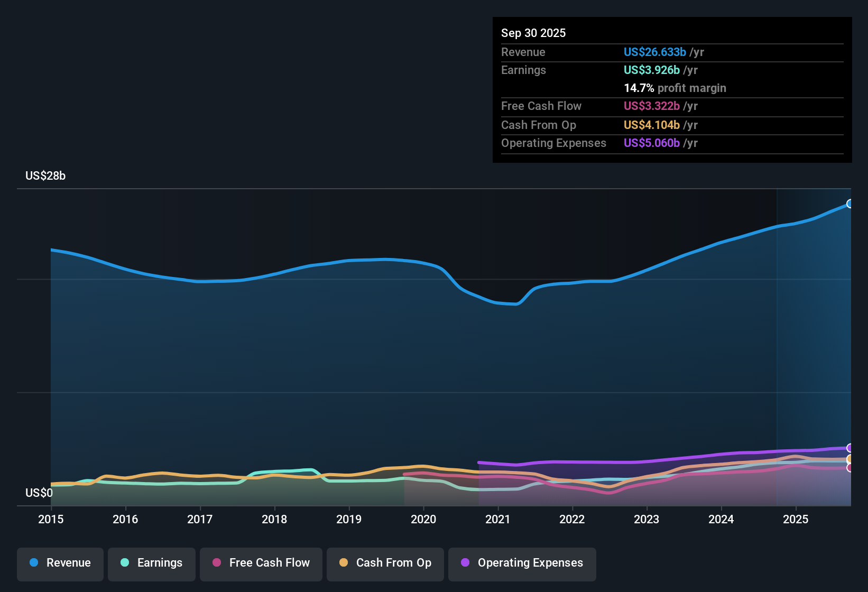Open the Free Cash Flow legend filter
The height and width of the screenshot is (592, 868).
tap(261, 563)
